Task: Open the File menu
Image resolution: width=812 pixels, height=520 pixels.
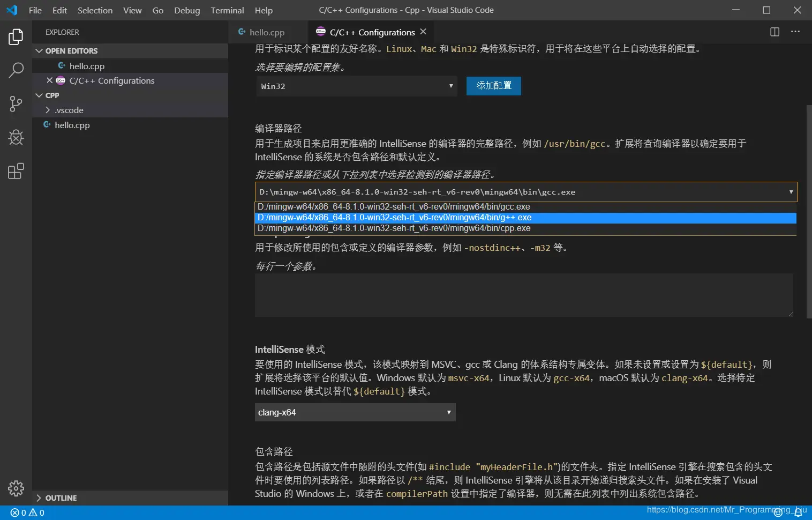Action: tap(35, 10)
